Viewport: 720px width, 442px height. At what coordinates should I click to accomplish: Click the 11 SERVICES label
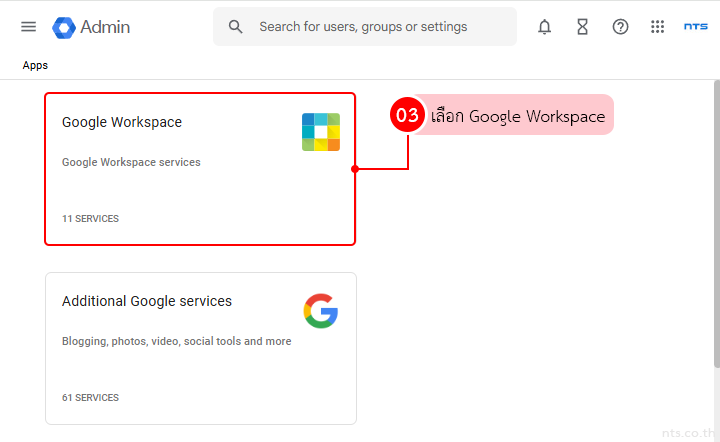point(90,218)
